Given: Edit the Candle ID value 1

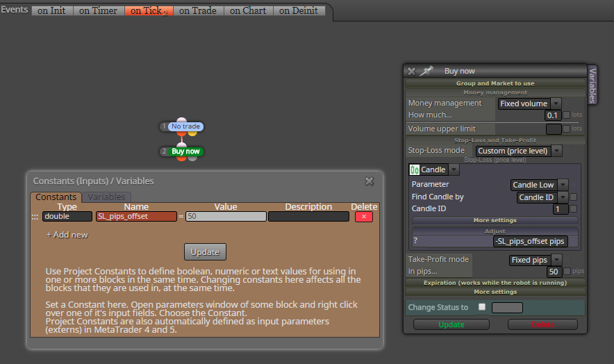Looking at the screenshot, I should 561,209.
